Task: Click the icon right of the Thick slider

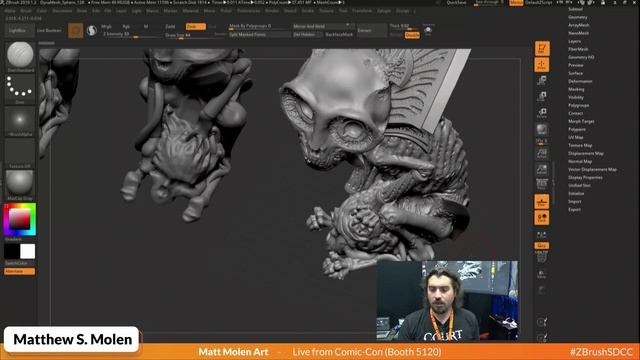Action: 428,31
